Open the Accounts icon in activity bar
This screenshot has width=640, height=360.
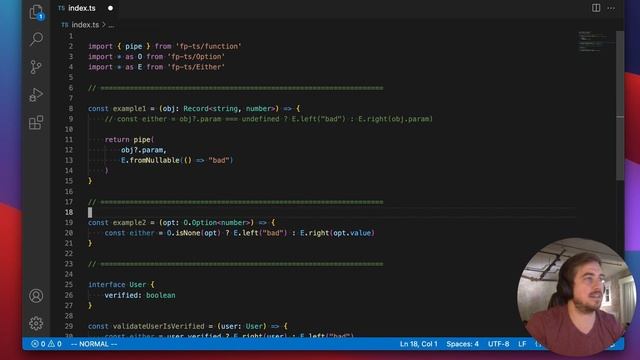[x=36, y=296]
